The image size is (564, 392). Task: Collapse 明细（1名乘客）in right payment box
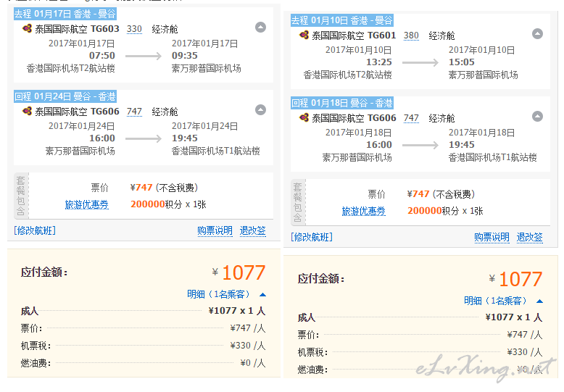pos(504,301)
